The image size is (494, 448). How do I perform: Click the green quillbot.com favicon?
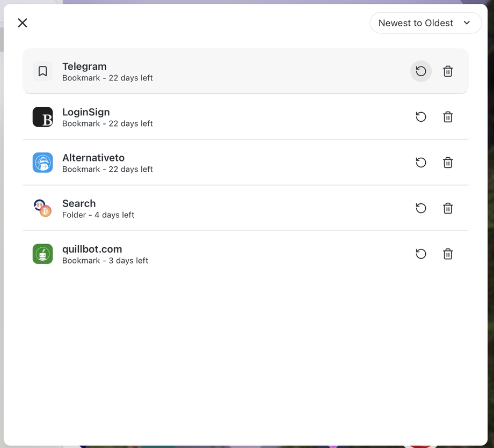click(x=42, y=254)
